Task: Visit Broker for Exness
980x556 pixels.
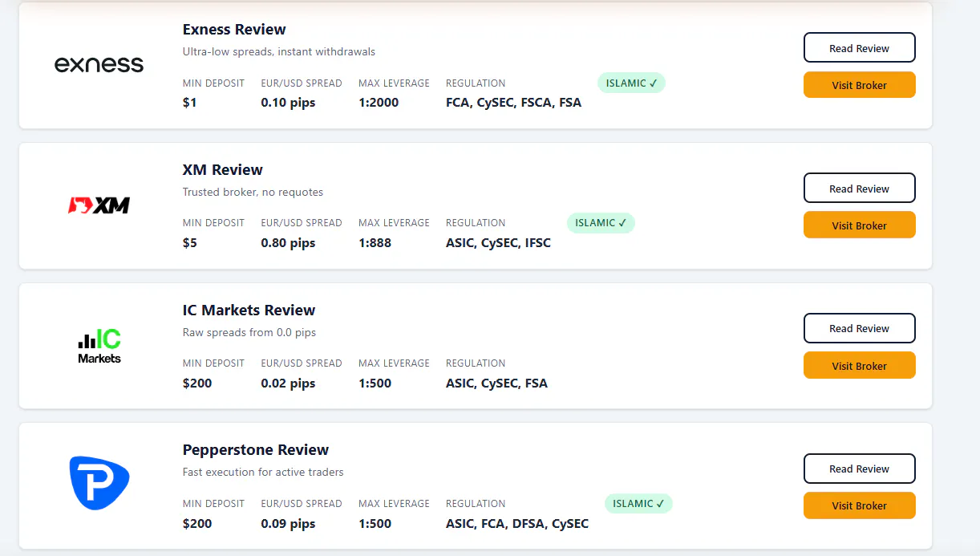Action: tap(859, 85)
